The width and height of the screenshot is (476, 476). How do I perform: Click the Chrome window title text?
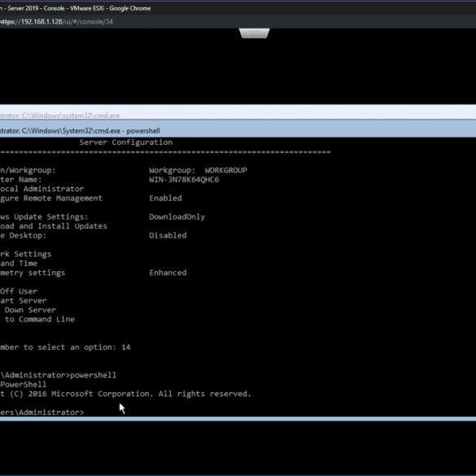click(x=76, y=8)
